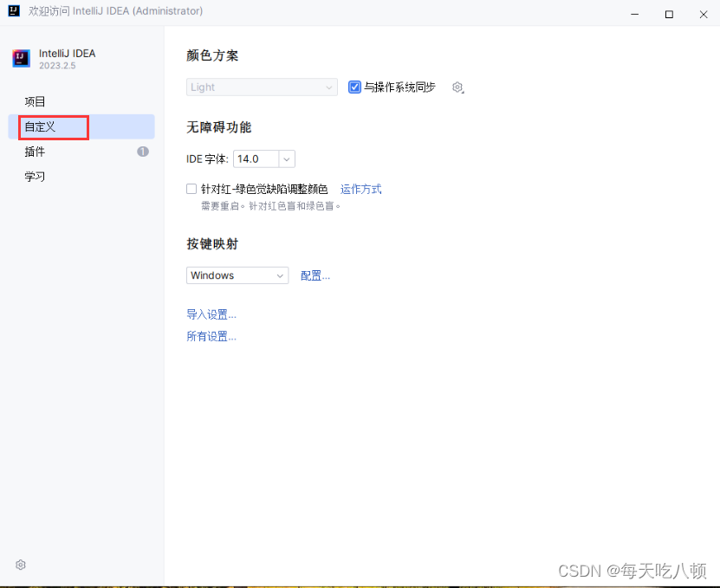Open the 所有设置... link
Viewport: 720px width, 588px height.
[211, 337]
